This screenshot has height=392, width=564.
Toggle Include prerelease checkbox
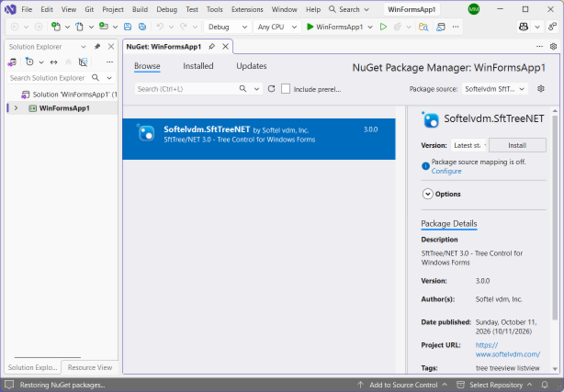tap(286, 89)
